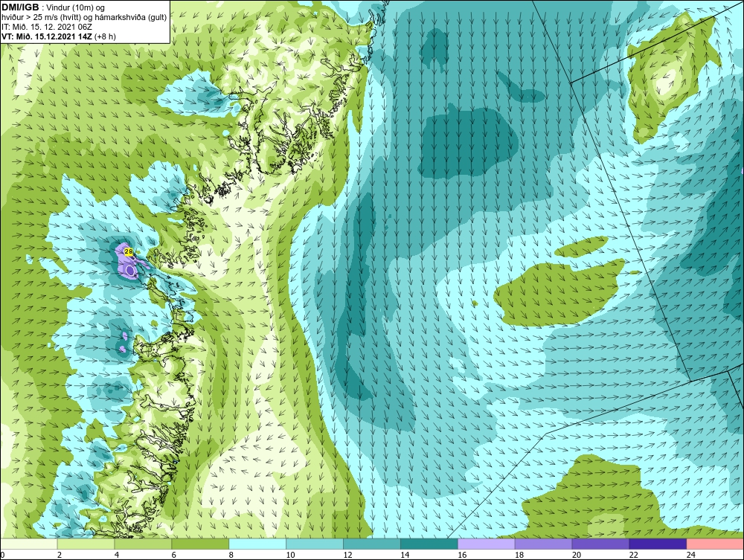Screen dimensions: 744x560
Task: Click the 6-8 m/s olive green legend swatch
Action: (200, 544)
